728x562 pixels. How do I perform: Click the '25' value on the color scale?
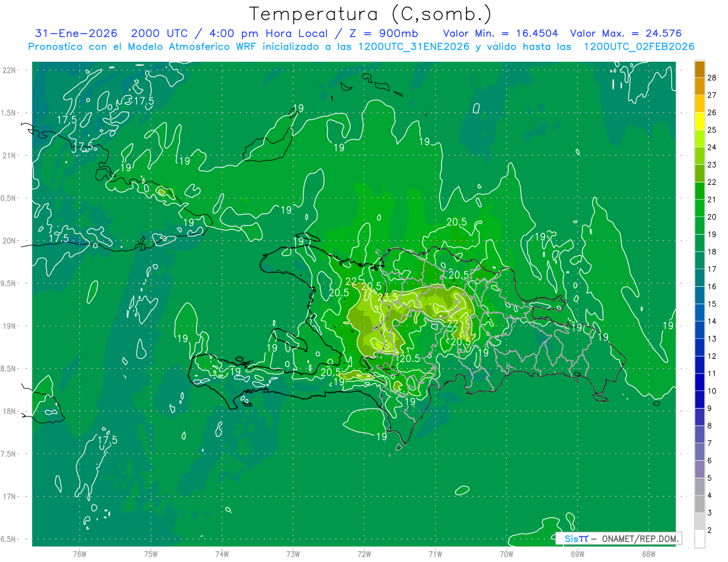click(712, 130)
